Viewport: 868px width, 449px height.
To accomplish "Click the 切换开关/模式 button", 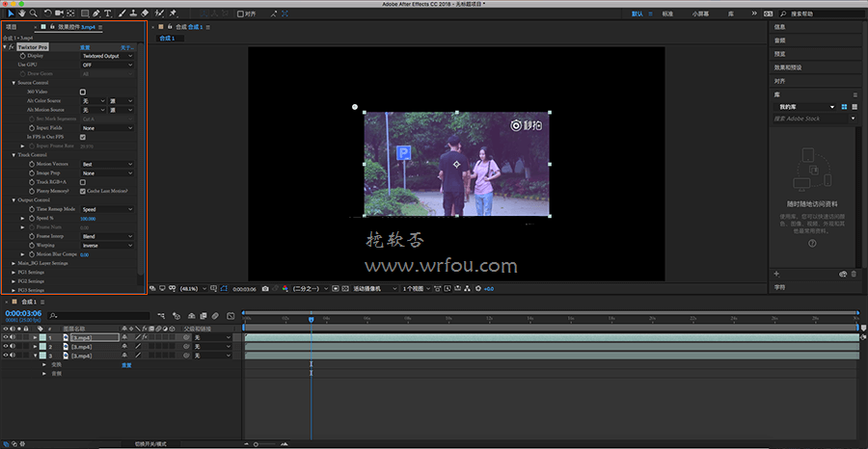I will (x=150, y=444).
